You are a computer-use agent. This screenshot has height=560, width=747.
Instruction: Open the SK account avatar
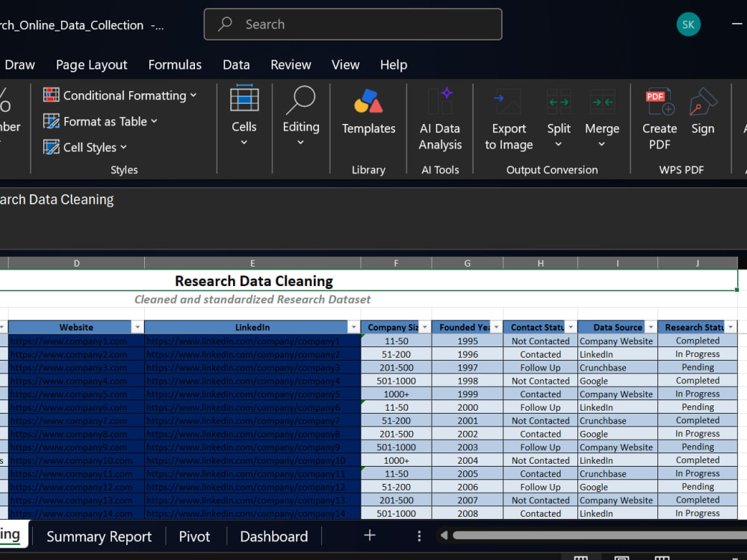pos(689,25)
